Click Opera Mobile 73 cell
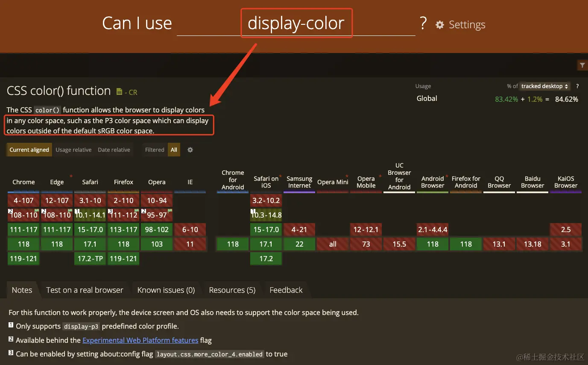588x365 pixels. pyautogui.click(x=366, y=244)
